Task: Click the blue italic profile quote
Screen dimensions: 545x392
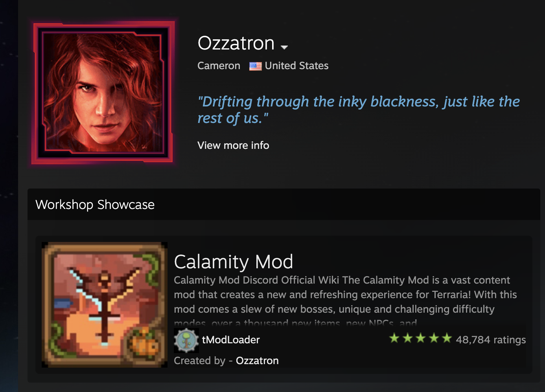Action: pyautogui.click(x=358, y=110)
